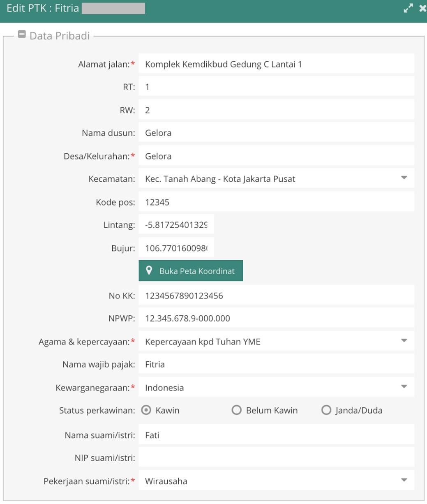This screenshot has height=504, width=427.
Task: Click the No KK field
Action: (x=277, y=295)
